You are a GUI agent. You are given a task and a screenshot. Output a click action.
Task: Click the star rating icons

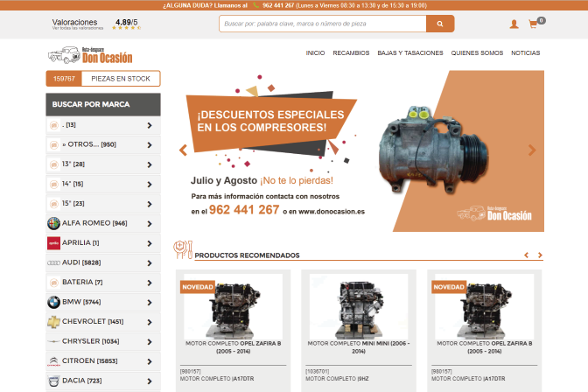tap(126, 28)
